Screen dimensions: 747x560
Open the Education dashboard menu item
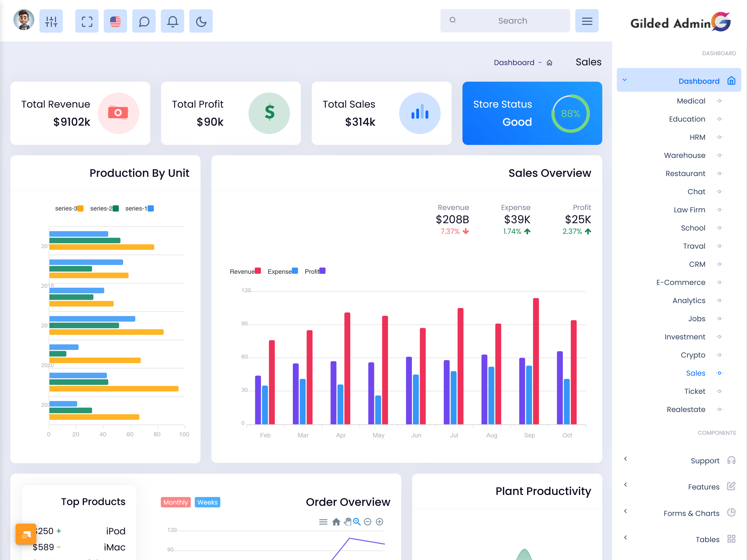click(x=687, y=119)
